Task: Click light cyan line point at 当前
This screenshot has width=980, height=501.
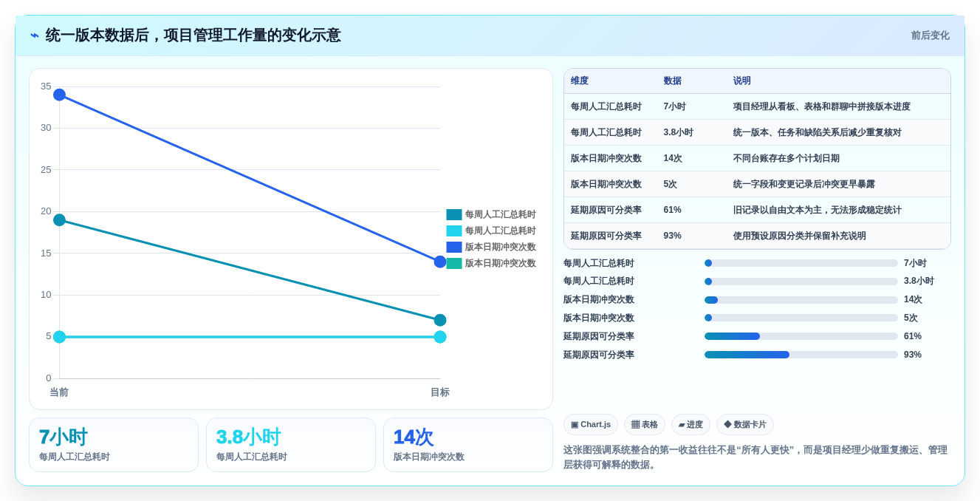Action: point(60,337)
